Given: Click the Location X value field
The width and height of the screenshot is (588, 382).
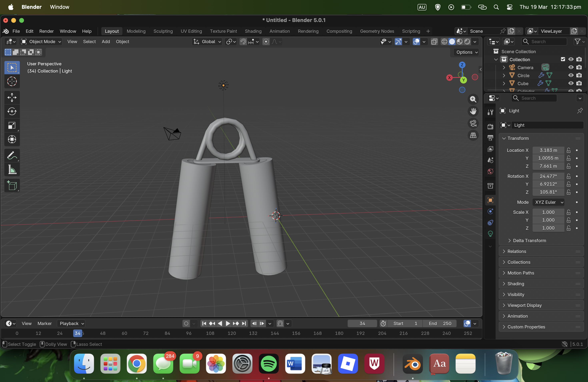Looking at the screenshot, I should (x=548, y=150).
